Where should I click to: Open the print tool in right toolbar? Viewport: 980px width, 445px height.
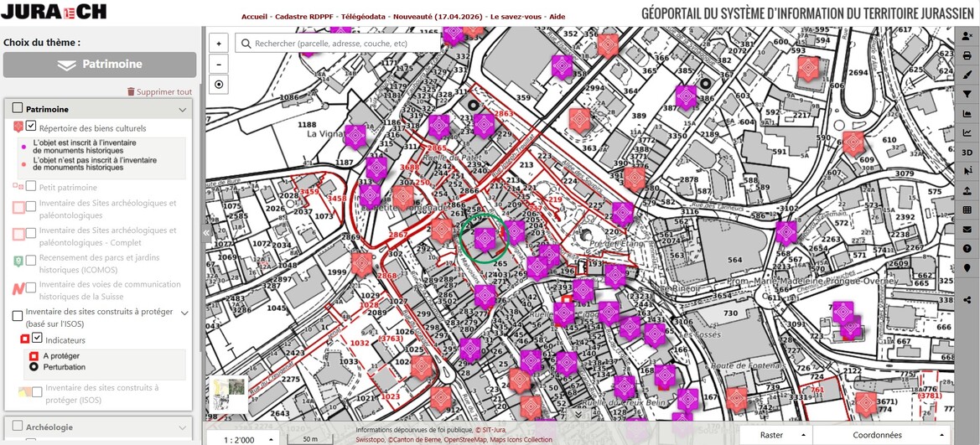pos(967,55)
